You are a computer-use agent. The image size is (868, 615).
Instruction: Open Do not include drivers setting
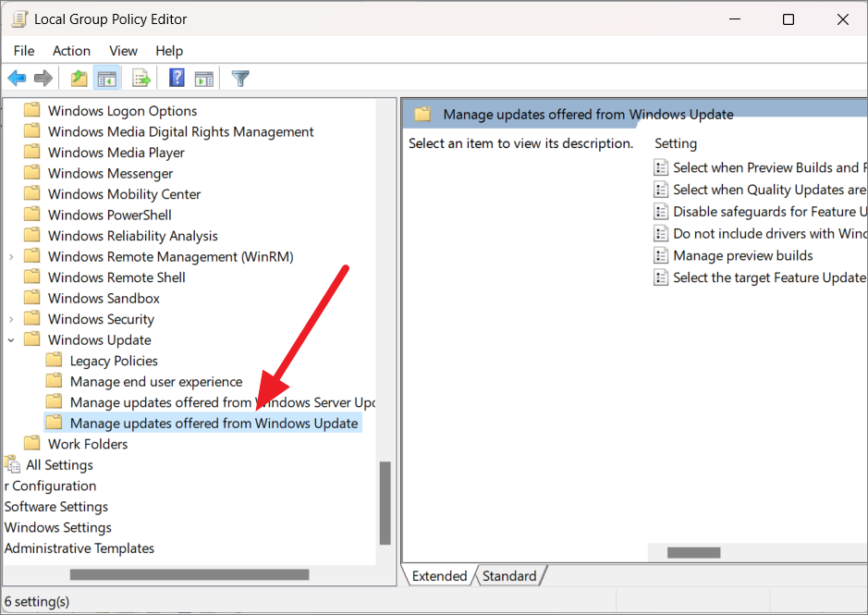coord(769,233)
